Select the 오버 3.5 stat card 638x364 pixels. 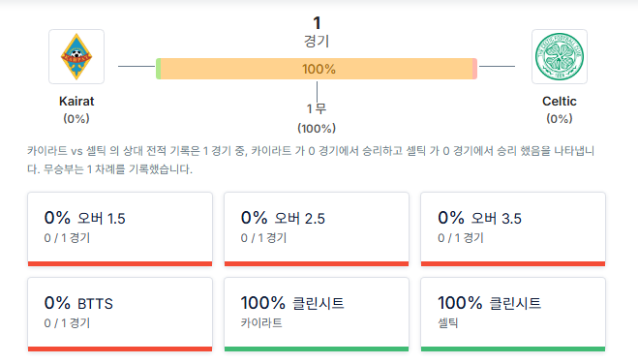(x=513, y=229)
